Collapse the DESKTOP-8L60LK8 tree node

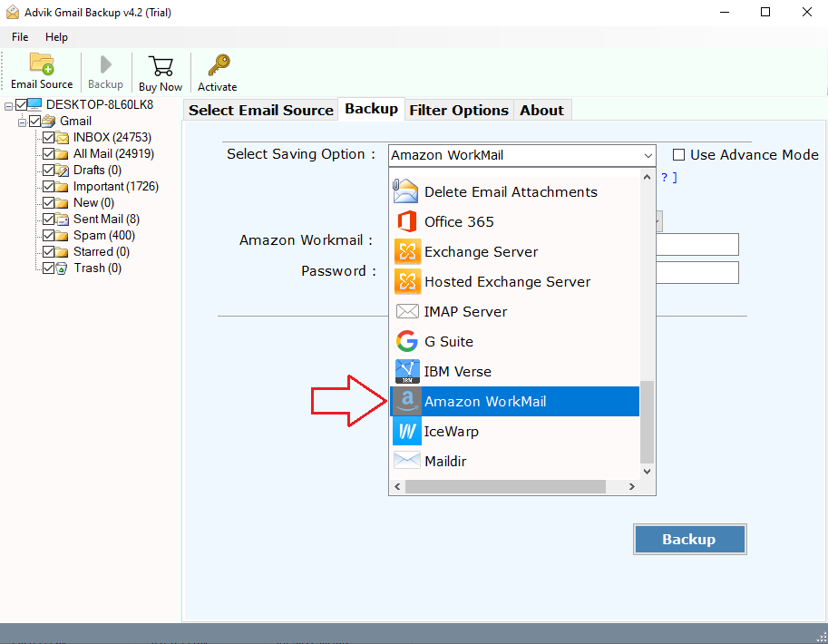8,106
